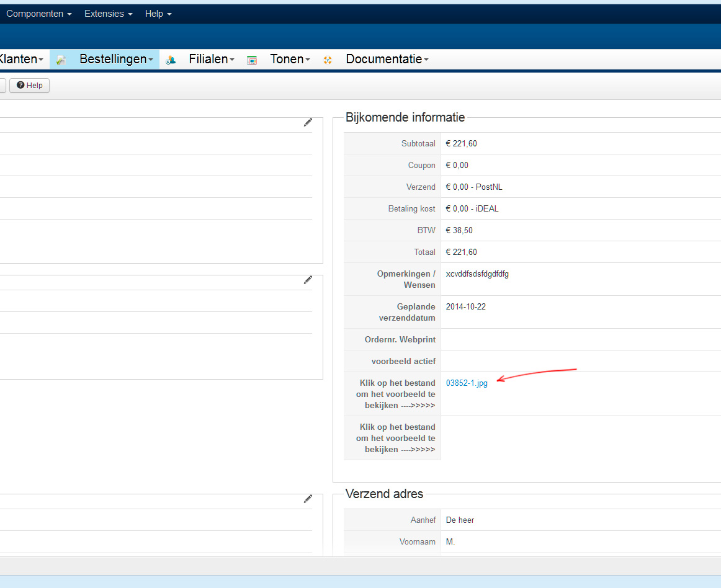
Task: Click the Filialen people icon
Action: tap(171, 60)
